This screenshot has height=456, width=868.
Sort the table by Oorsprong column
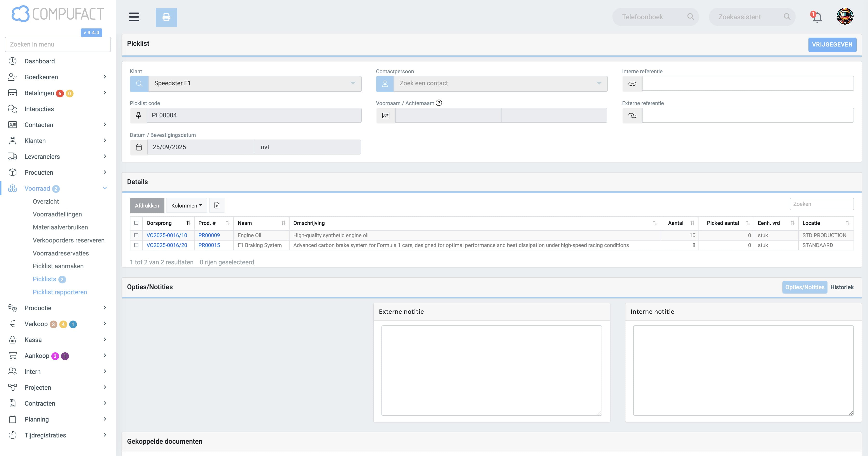[168, 223]
